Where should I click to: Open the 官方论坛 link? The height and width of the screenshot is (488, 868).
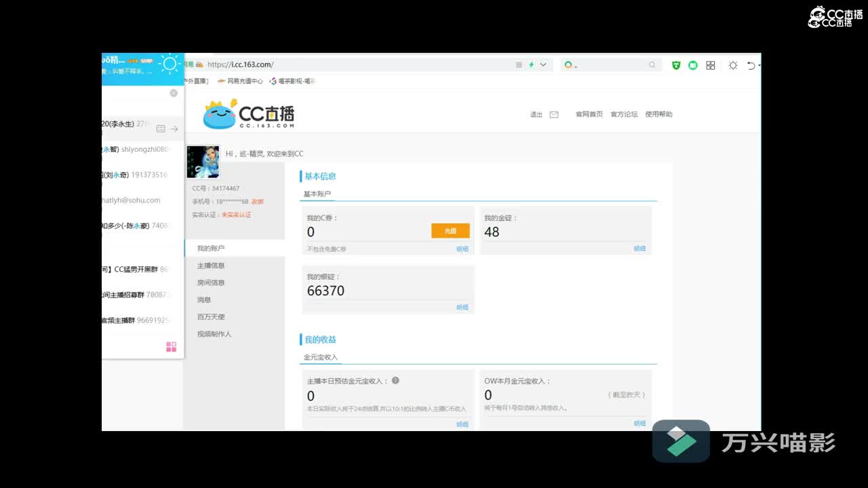tap(624, 115)
